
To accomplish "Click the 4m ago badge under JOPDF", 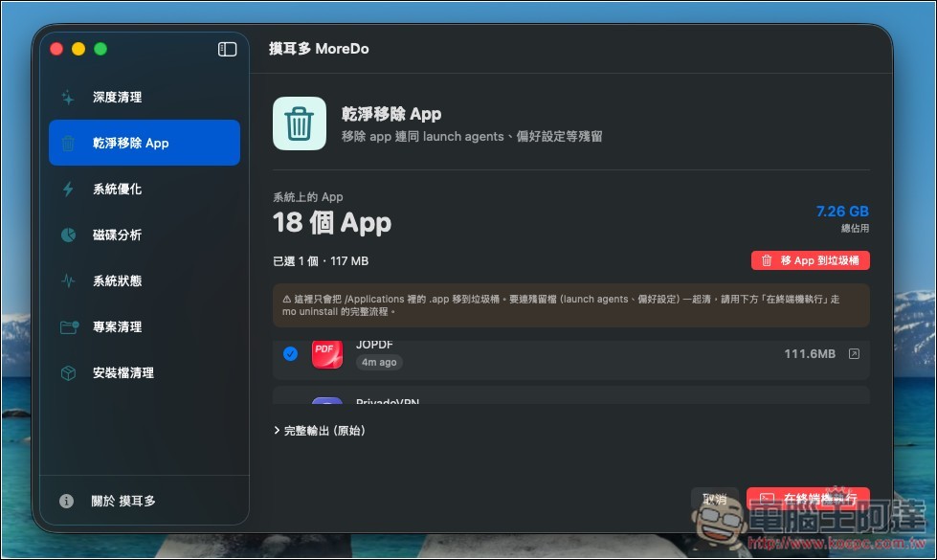I will pos(379,362).
